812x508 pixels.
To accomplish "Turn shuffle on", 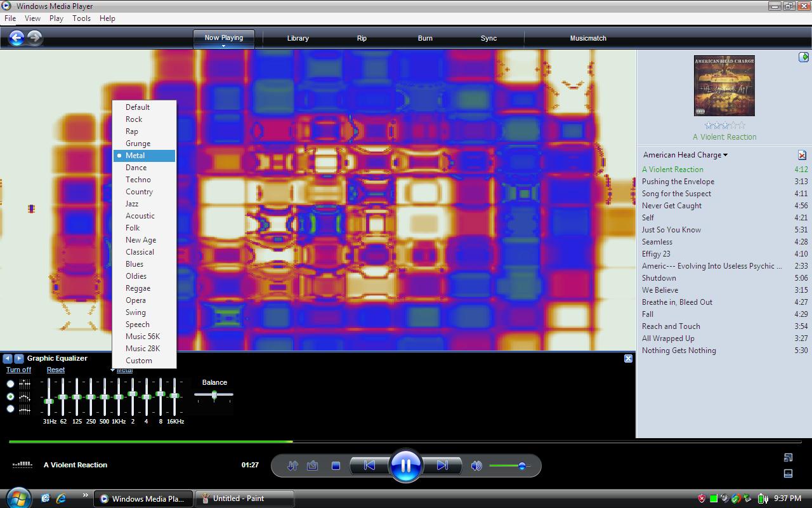I will click(292, 465).
